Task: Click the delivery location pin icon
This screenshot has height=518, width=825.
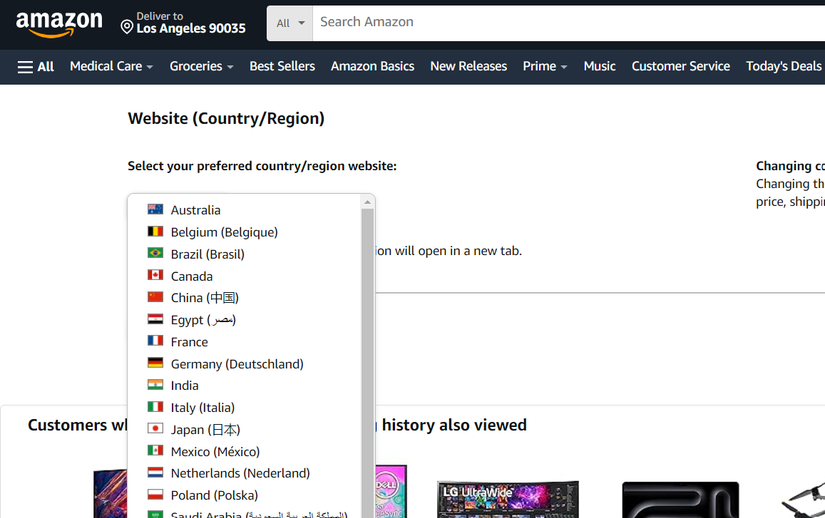Action: pos(127,26)
